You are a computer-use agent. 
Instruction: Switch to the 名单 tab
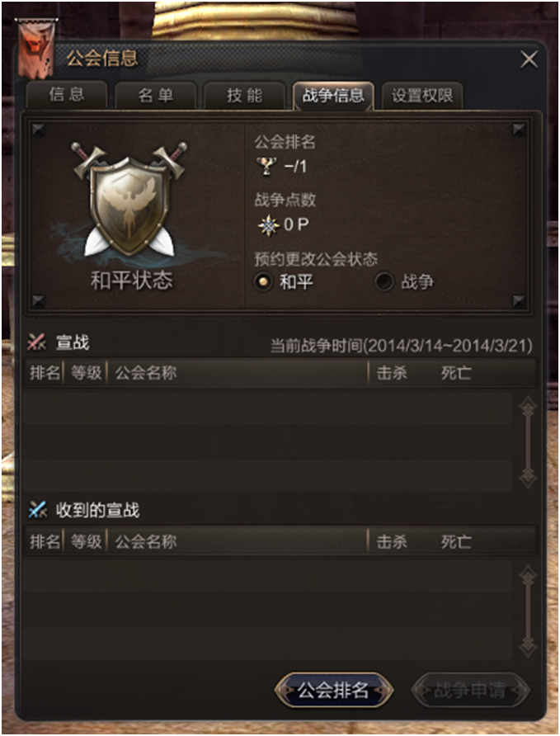[x=156, y=95]
